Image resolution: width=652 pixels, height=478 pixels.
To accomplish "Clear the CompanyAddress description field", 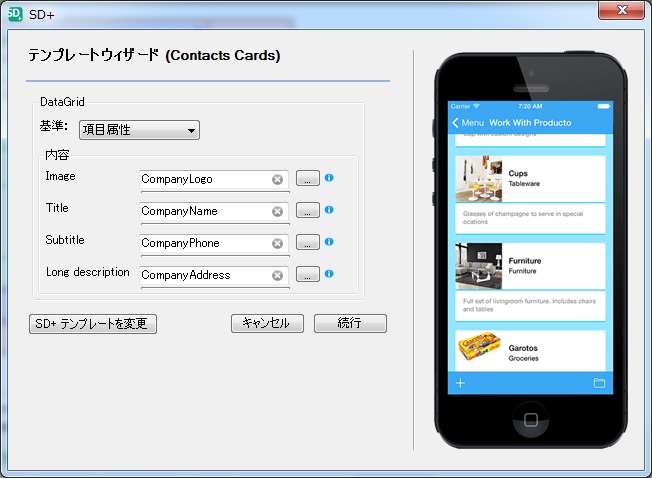I will tap(277, 275).
